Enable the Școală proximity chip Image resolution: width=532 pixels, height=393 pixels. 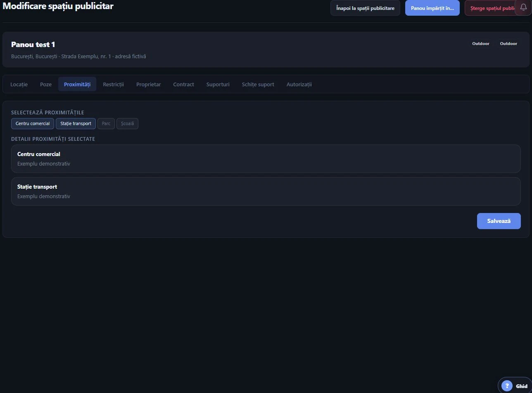tap(127, 123)
